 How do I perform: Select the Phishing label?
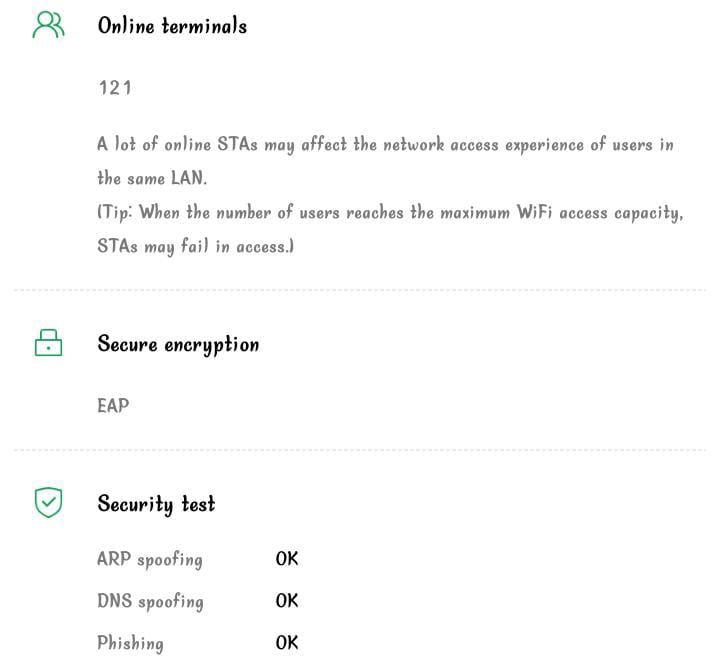pyautogui.click(x=130, y=643)
